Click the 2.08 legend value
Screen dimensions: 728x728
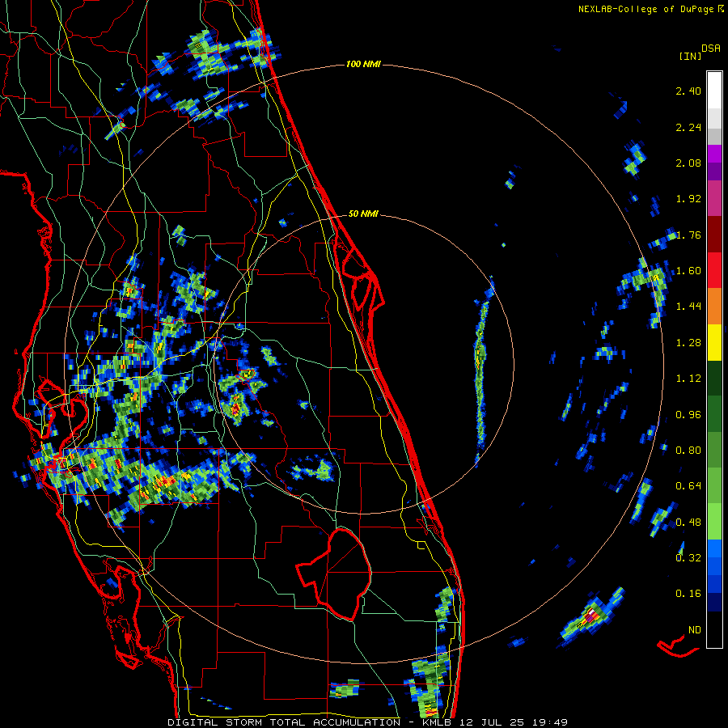[688, 163]
